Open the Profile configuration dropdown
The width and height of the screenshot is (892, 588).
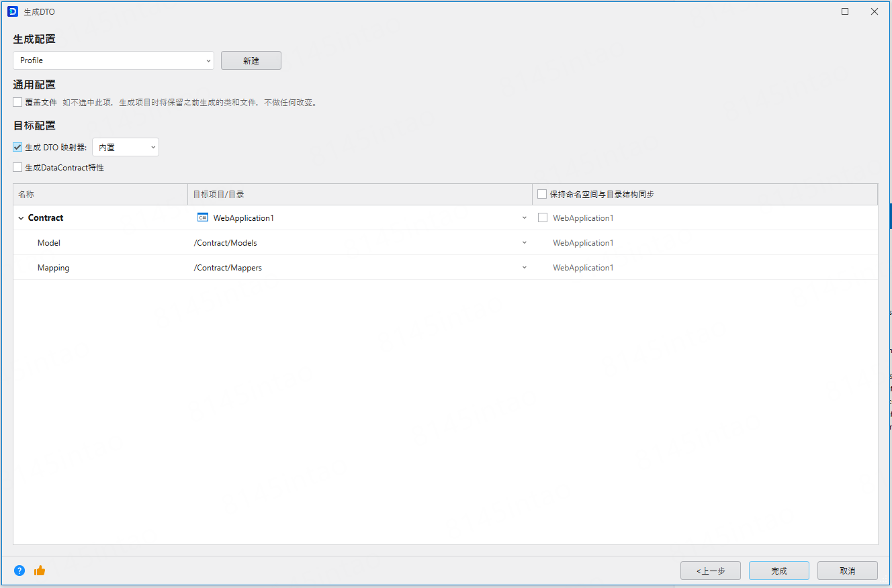point(114,60)
